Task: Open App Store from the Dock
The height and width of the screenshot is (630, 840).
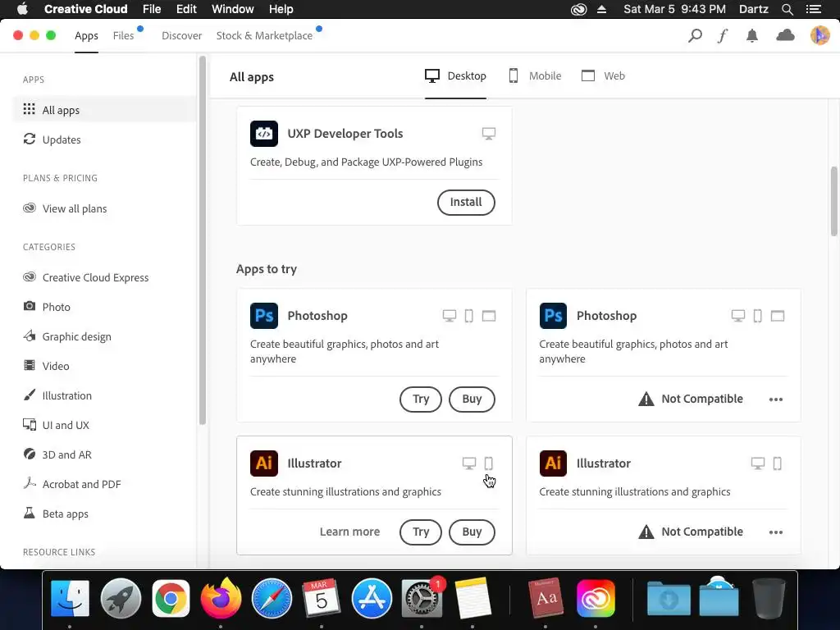Action: click(x=372, y=598)
